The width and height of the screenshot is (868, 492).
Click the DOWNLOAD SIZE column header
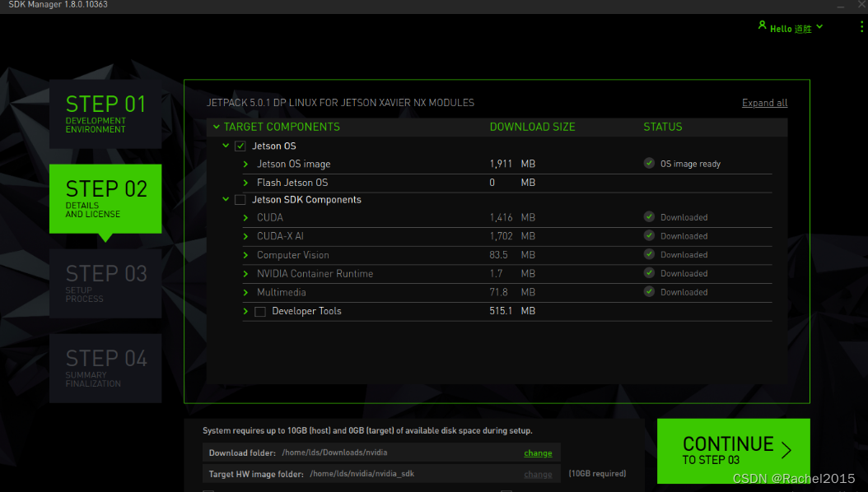point(533,127)
